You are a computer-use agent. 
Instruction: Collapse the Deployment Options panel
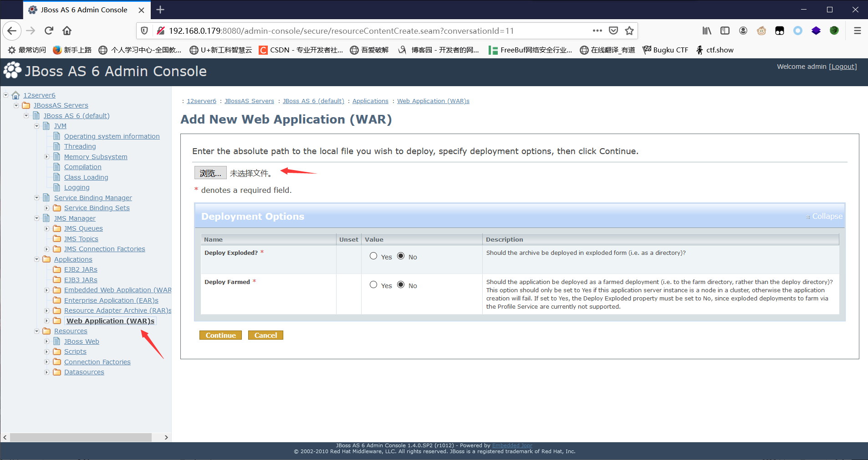pyautogui.click(x=824, y=216)
